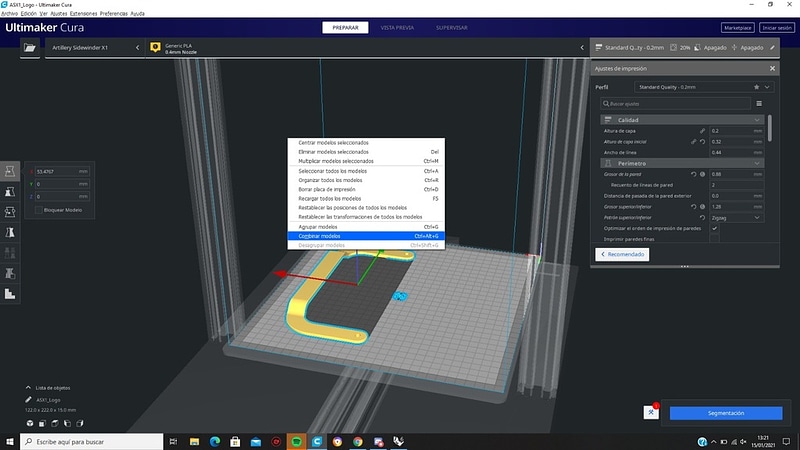Choose Borrar placa de impresión
This screenshot has width=800, height=450.
coord(366,189)
